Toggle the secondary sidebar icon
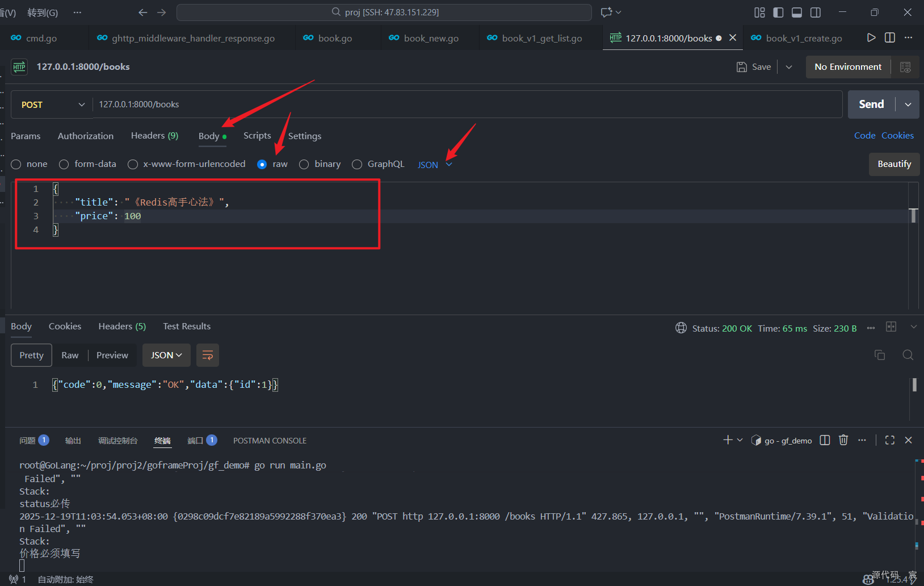Image resolution: width=924 pixels, height=586 pixels. pos(816,12)
